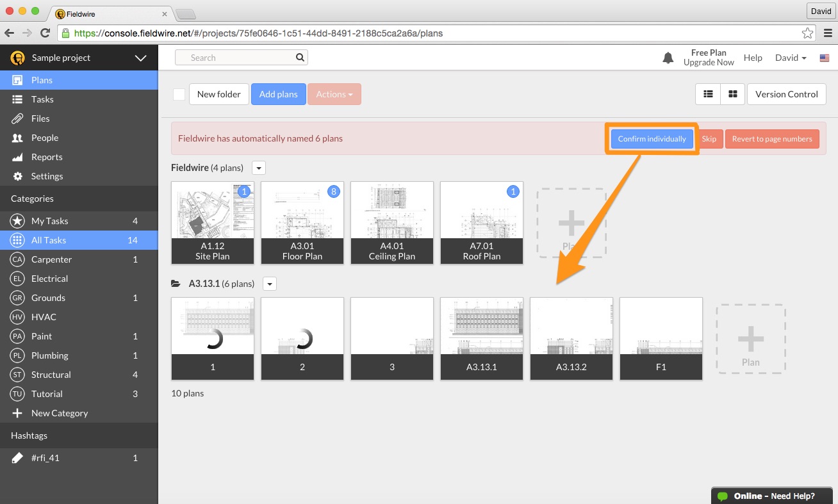This screenshot has height=504, width=838.
Task: Select the New Category entry
Action: click(x=79, y=413)
